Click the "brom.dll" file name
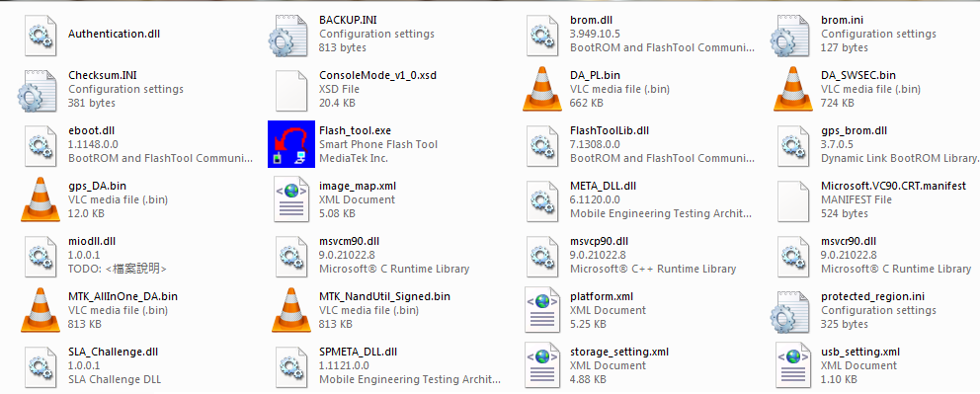The height and width of the screenshot is (394, 980). (591, 20)
